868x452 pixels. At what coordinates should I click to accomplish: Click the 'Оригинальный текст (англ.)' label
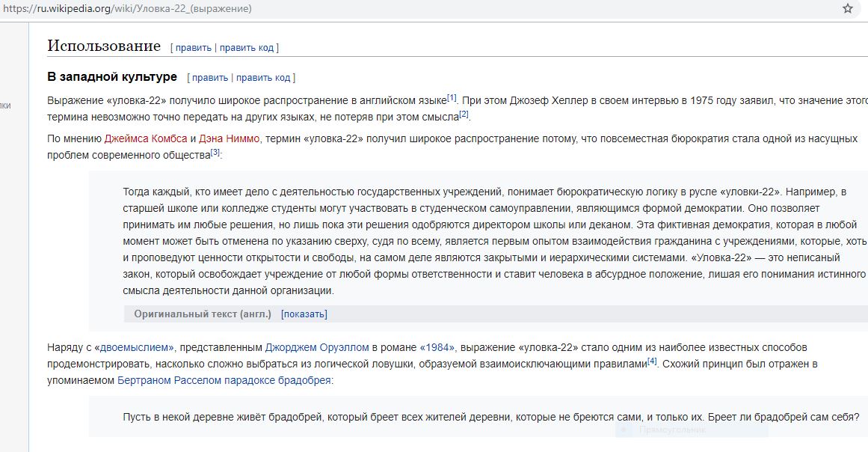203,314
